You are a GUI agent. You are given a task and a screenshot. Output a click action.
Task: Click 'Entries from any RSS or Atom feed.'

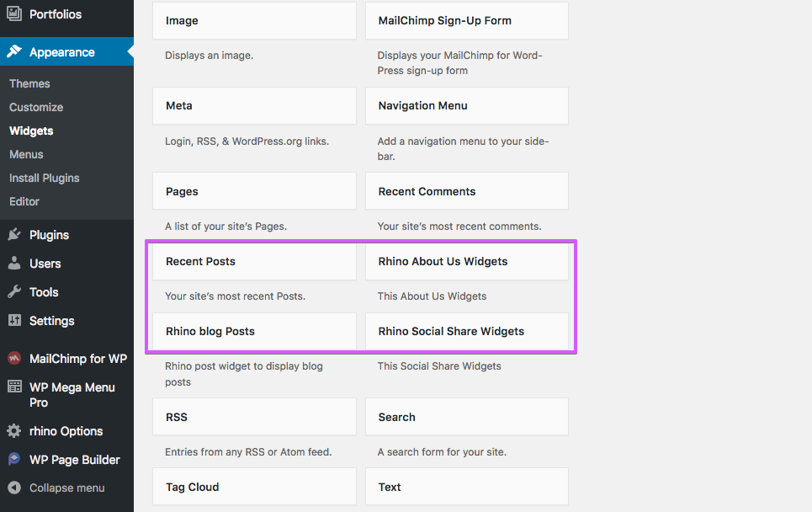click(248, 452)
